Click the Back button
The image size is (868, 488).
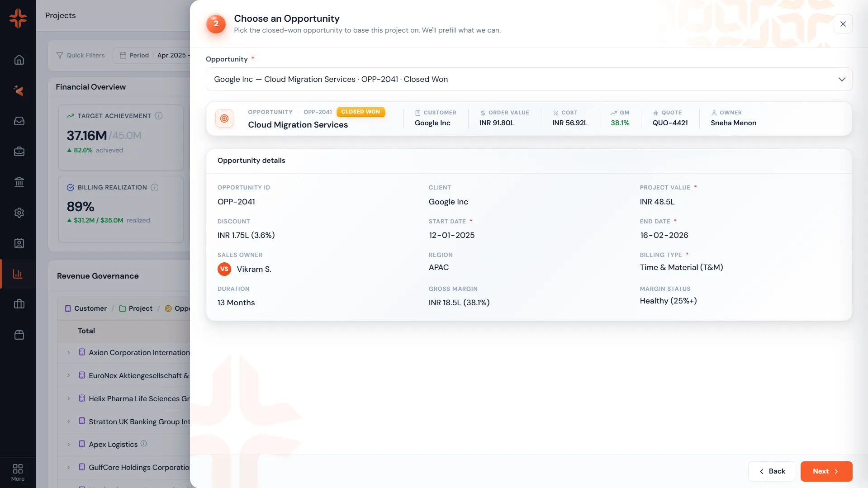pos(771,471)
